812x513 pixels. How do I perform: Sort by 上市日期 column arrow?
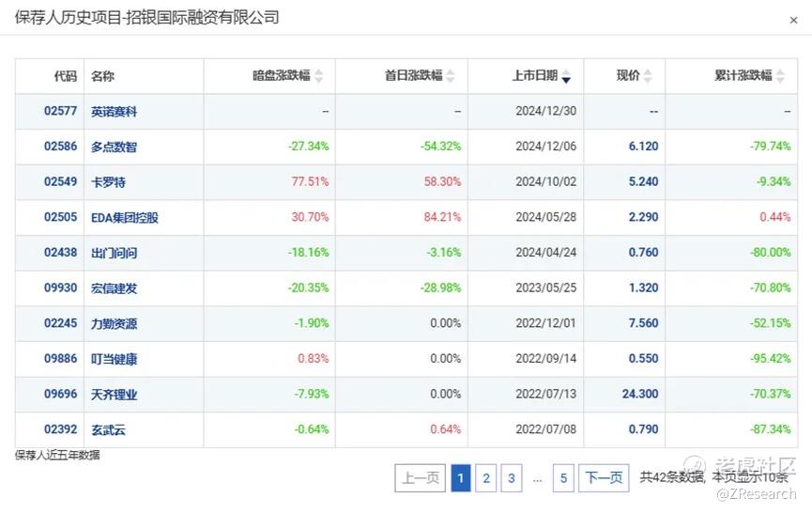566,76
